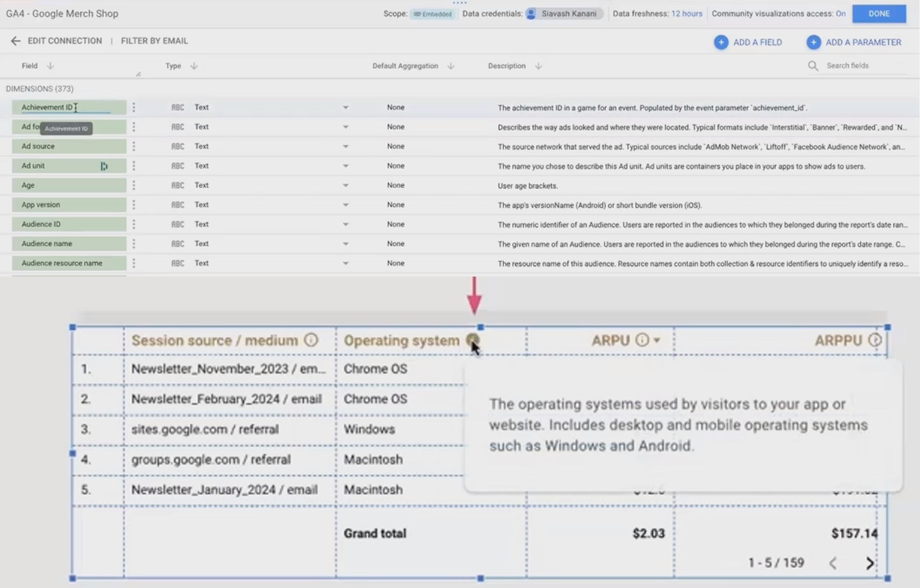Click the search fields magnifier icon
920x588 pixels.
813,66
